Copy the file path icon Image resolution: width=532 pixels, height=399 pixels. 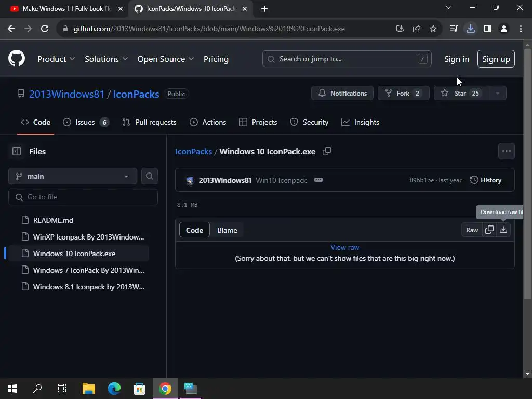(326, 151)
